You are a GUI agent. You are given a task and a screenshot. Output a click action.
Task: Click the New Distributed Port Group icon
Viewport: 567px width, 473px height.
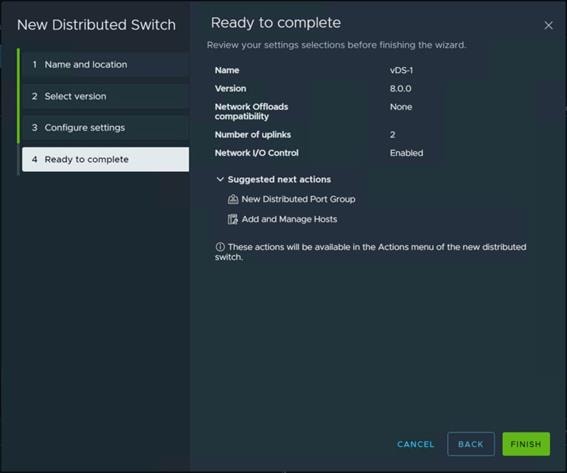(233, 199)
